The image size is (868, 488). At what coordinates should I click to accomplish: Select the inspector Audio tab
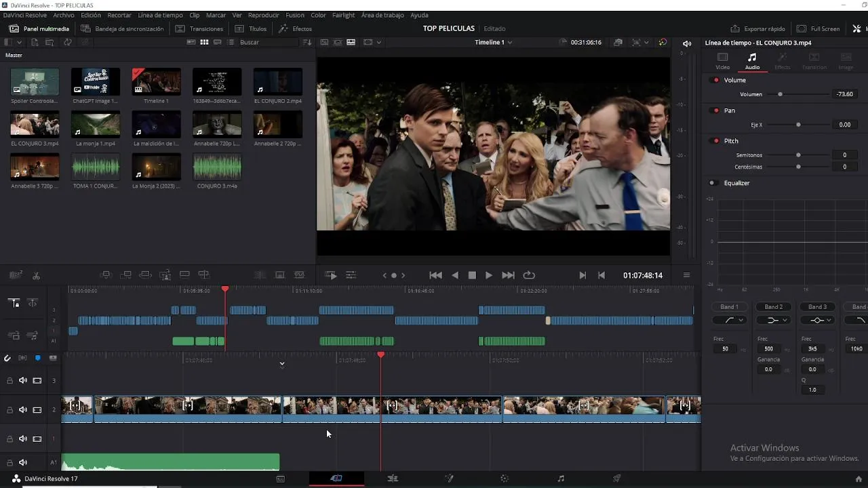coord(752,61)
